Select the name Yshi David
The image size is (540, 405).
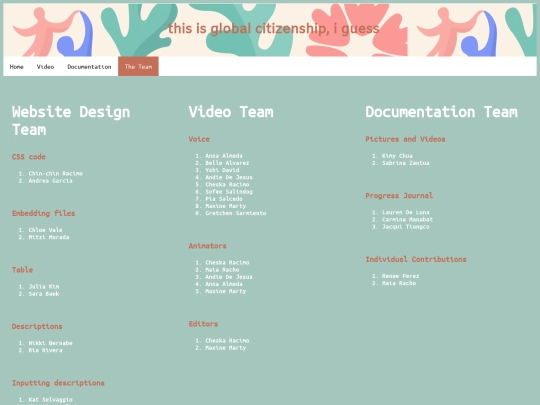click(x=222, y=170)
